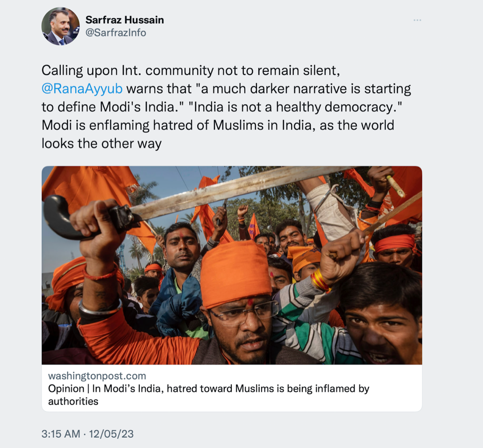The image size is (483, 448).
Task: Click the phrase "a much darker narrative is starting"
Action: 306,89
